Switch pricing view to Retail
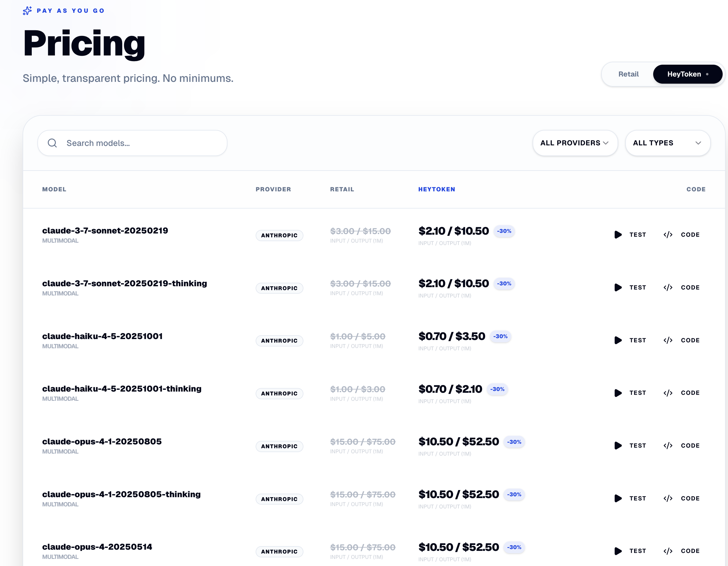Viewport: 728px width, 566px height. 628,74
